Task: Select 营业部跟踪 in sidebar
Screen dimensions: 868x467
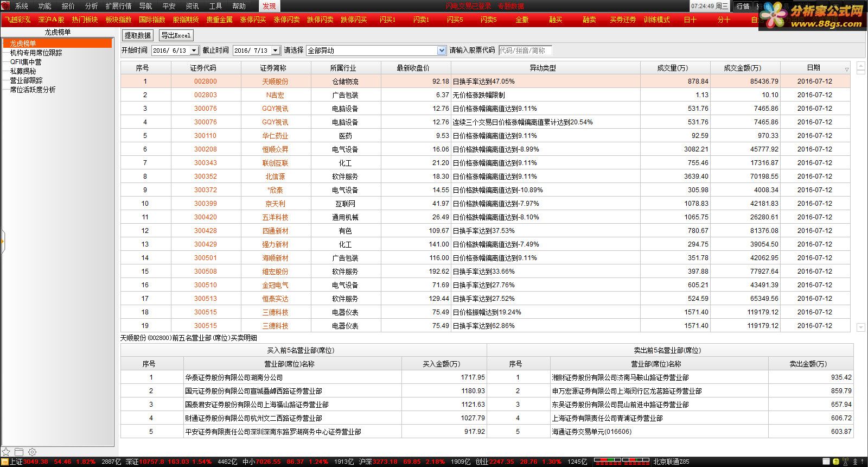Action: pos(26,80)
